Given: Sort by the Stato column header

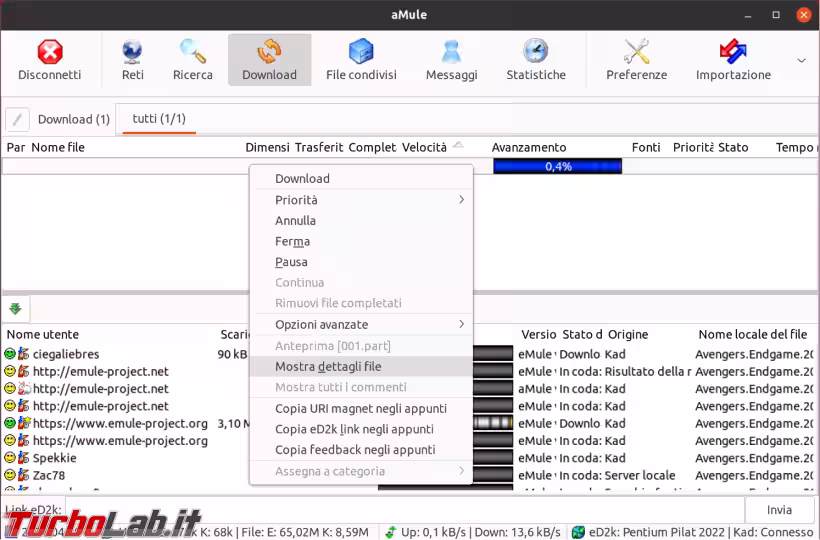Looking at the screenshot, I should (733, 147).
